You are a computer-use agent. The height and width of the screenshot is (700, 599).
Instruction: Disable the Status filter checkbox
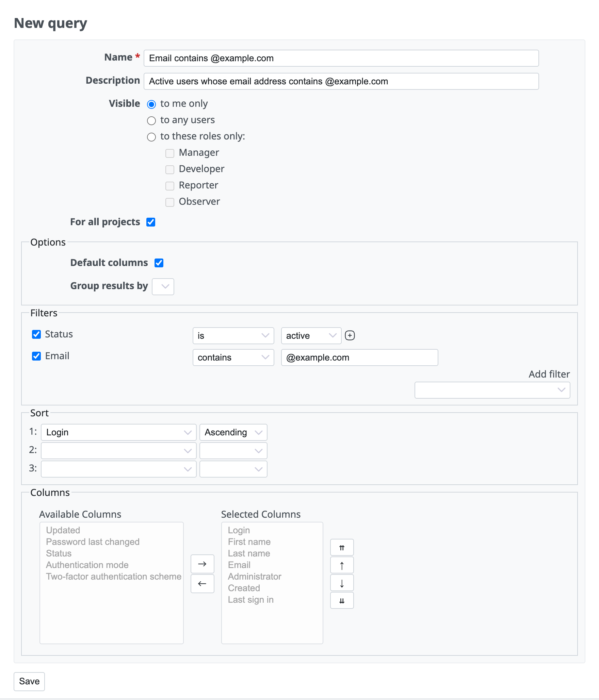click(x=36, y=334)
